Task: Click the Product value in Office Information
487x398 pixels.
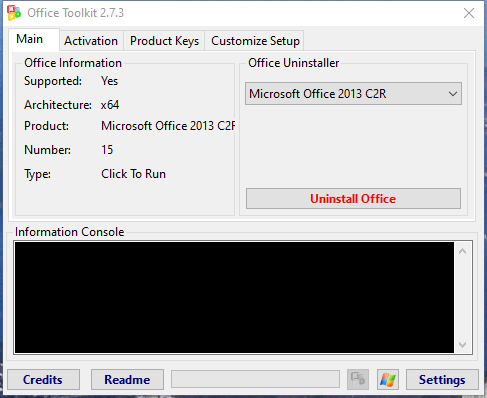Action: 168,126
